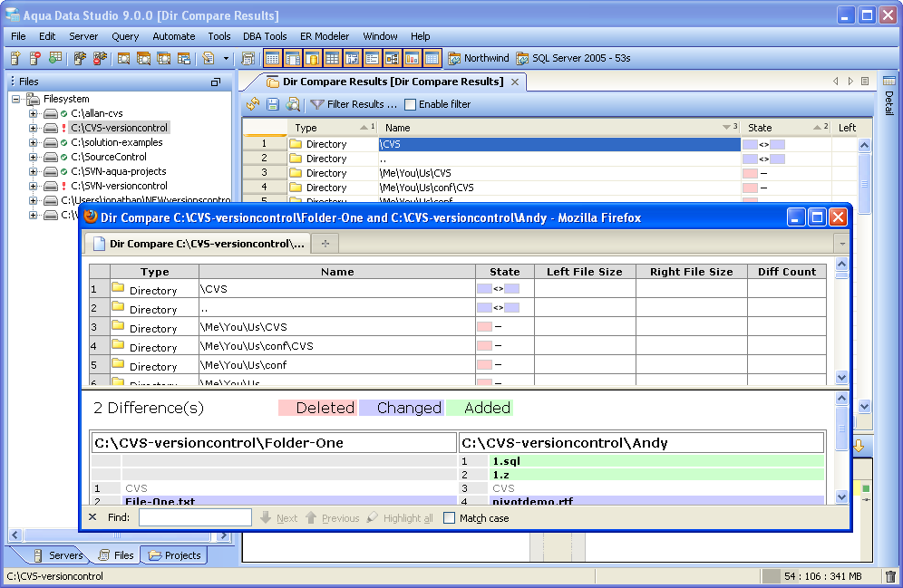The height and width of the screenshot is (588, 903).
Task: Click the remove server icon with red minus
Action: 34,58
